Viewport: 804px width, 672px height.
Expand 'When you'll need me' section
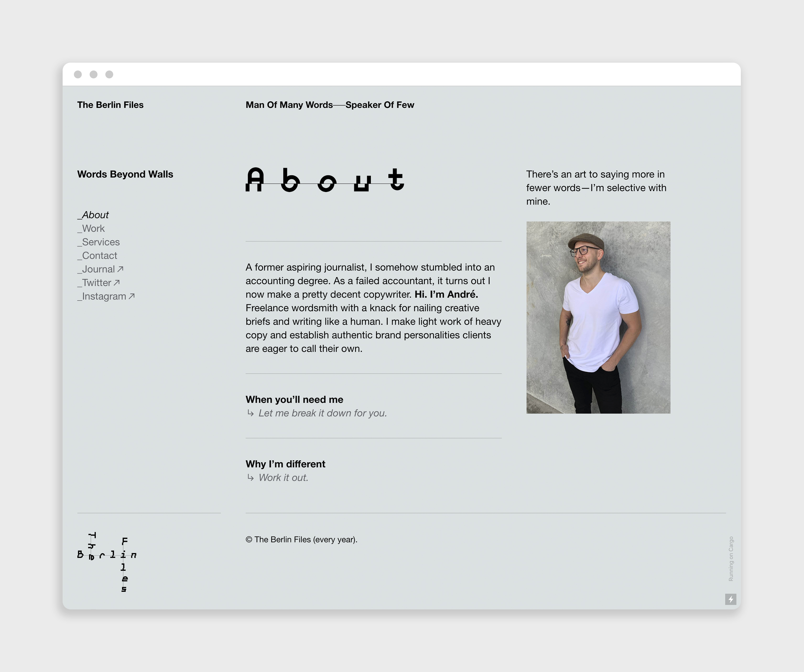pos(294,399)
